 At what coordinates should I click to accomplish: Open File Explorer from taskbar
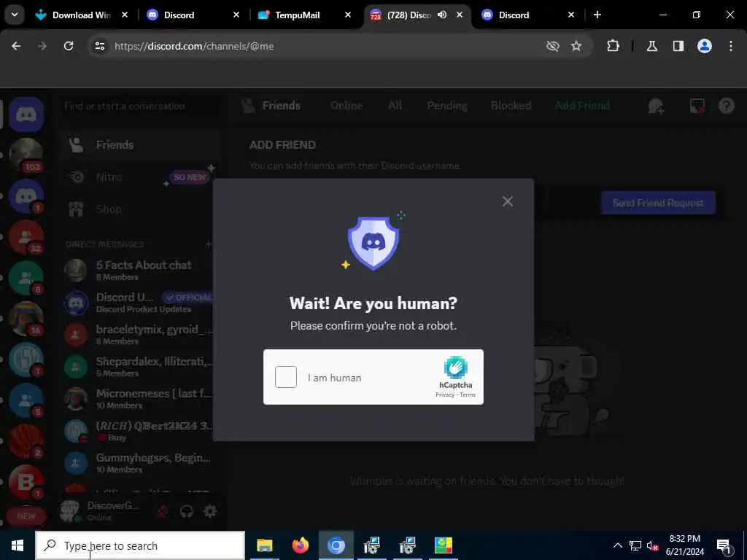264,545
